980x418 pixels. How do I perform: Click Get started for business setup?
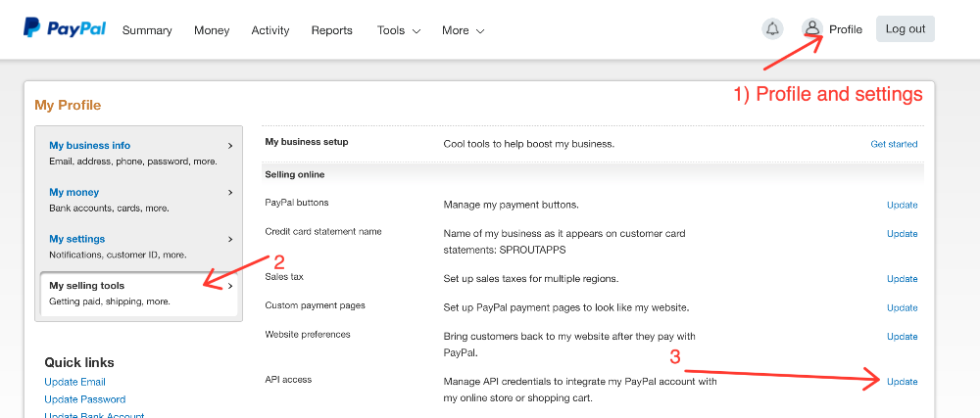894,145
